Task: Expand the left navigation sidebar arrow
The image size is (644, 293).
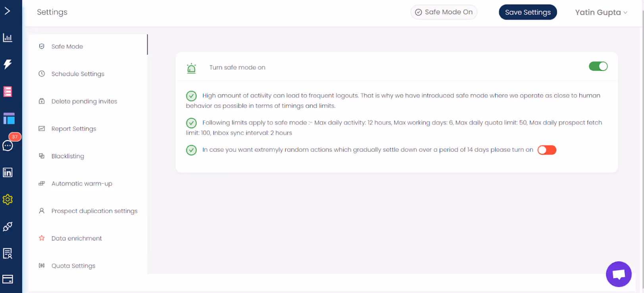Action: tap(7, 11)
